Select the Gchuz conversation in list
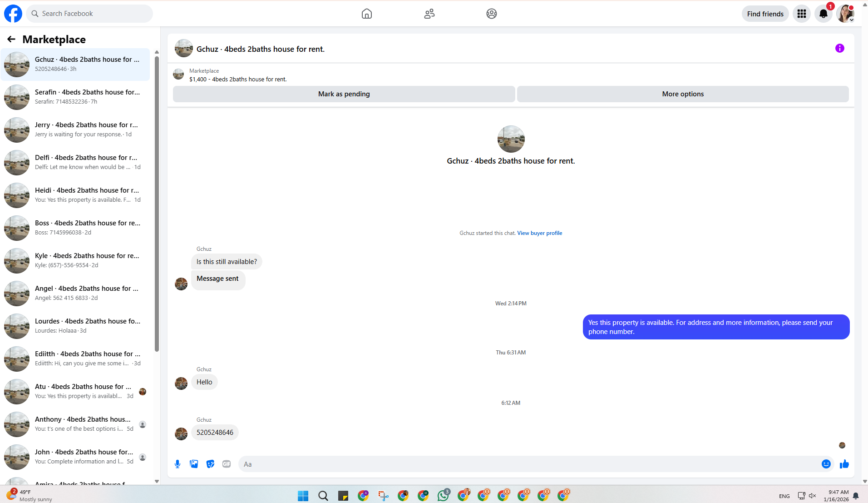The width and height of the screenshot is (868, 503). 75,65
